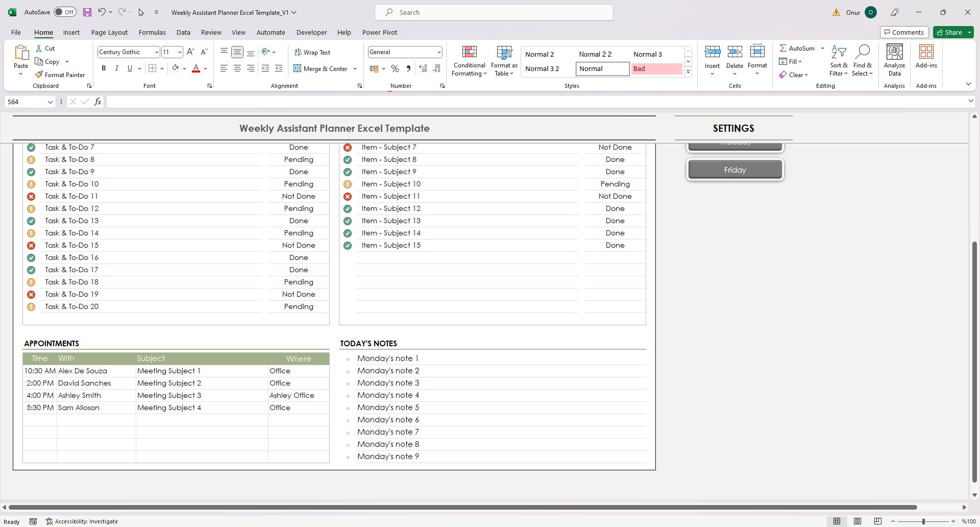Switch to the Formulas ribbon tab
The height and width of the screenshot is (527, 980).
pyautogui.click(x=152, y=32)
